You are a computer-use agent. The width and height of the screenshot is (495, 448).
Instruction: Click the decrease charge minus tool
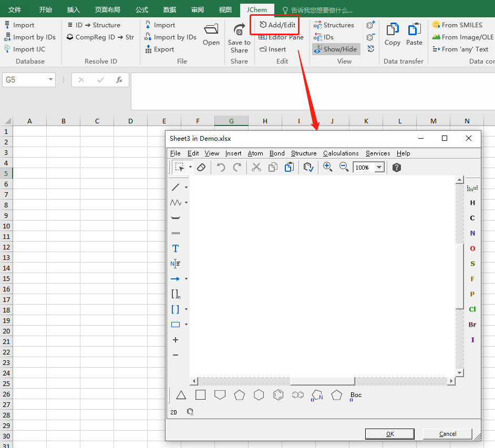point(176,355)
